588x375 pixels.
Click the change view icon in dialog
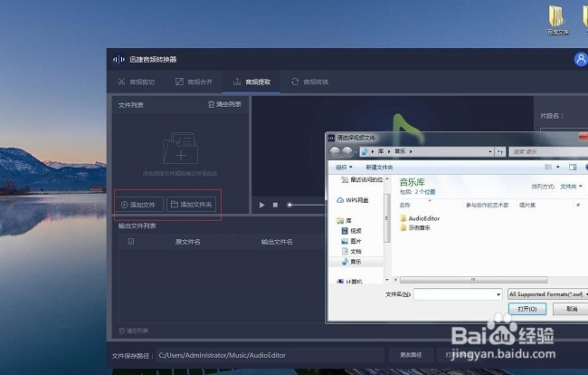548,167
